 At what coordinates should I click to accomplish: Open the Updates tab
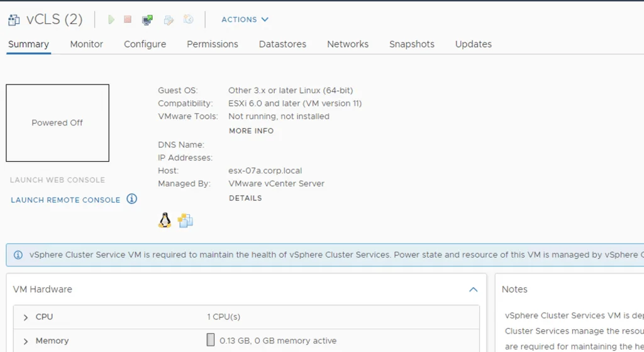pyautogui.click(x=474, y=45)
